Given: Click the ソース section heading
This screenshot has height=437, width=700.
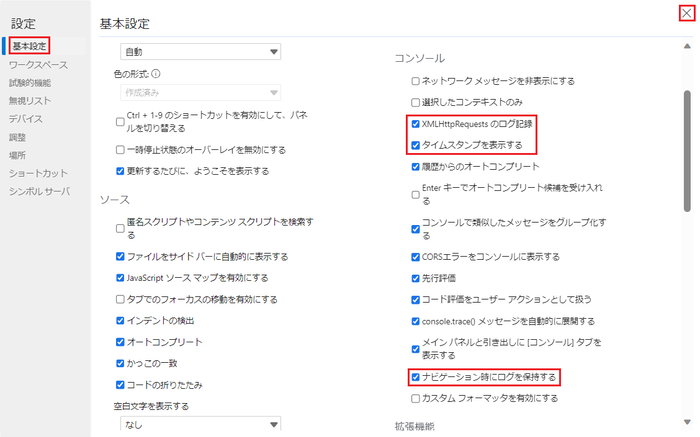Looking at the screenshot, I should [x=115, y=200].
